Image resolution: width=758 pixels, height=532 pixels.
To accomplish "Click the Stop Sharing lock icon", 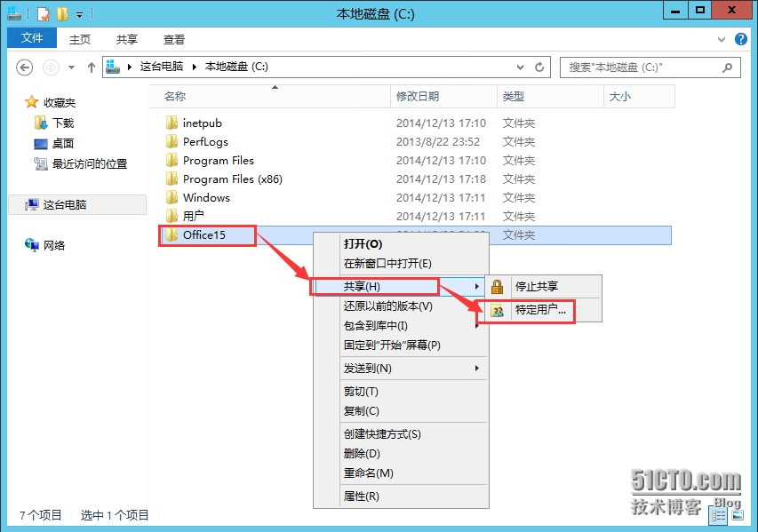I will coord(498,287).
